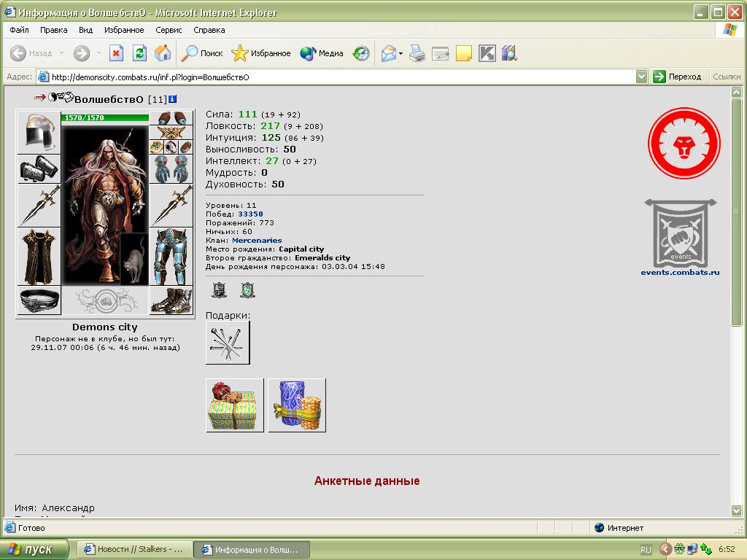Click the blue info icon by the level
The image size is (747, 560).
point(172,99)
